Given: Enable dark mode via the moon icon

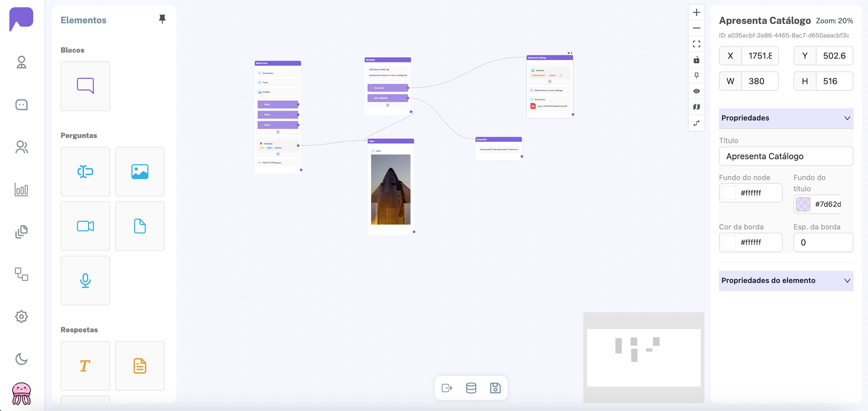Looking at the screenshot, I should click(21, 359).
